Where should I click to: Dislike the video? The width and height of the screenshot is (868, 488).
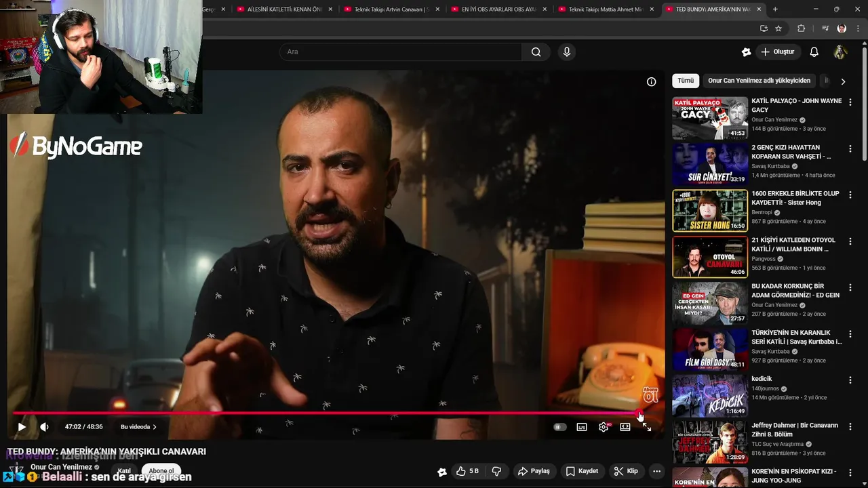(x=496, y=471)
